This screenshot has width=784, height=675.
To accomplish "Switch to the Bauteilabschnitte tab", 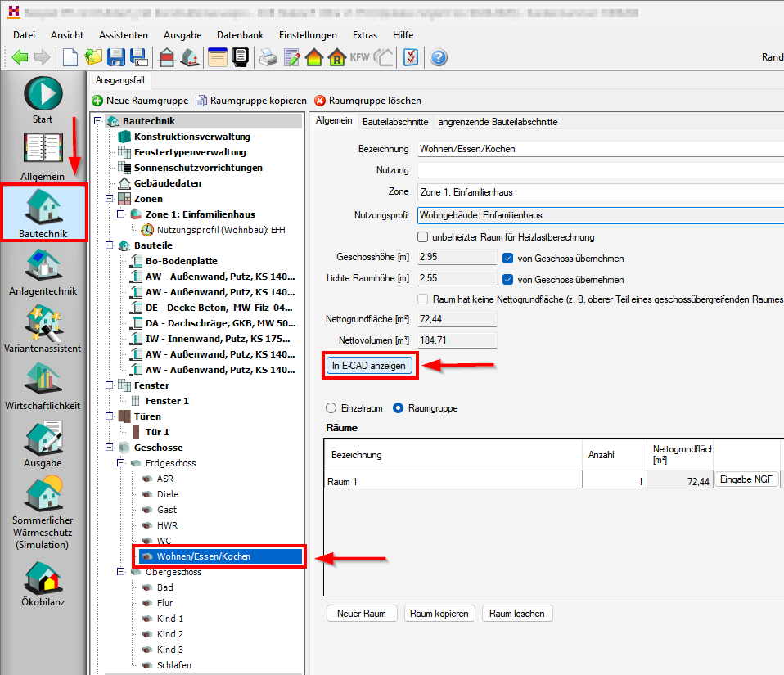I will 395,121.
